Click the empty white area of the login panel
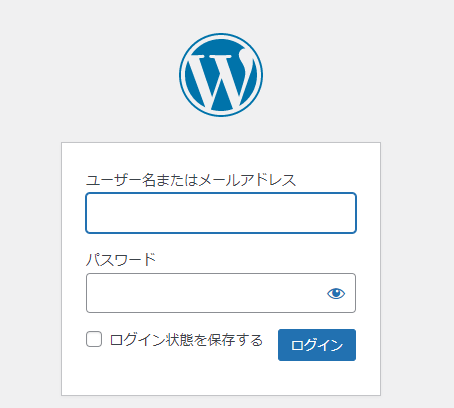Image resolution: width=454 pixels, height=408 pixels. 221,378
